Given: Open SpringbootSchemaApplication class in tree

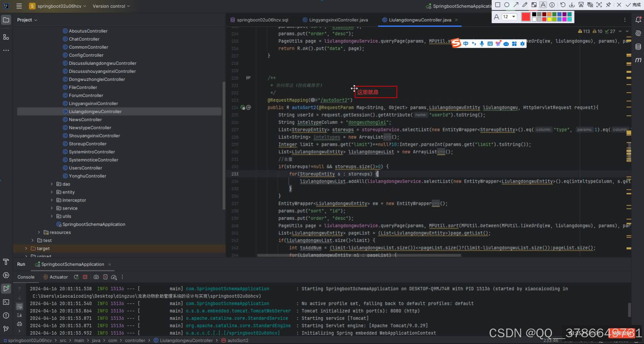Looking at the screenshot, I should pos(91,224).
